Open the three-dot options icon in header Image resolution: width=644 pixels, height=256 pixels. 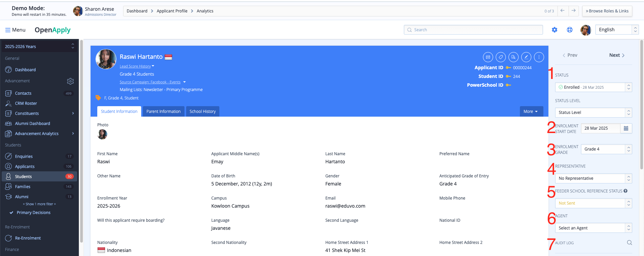tap(539, 57)
